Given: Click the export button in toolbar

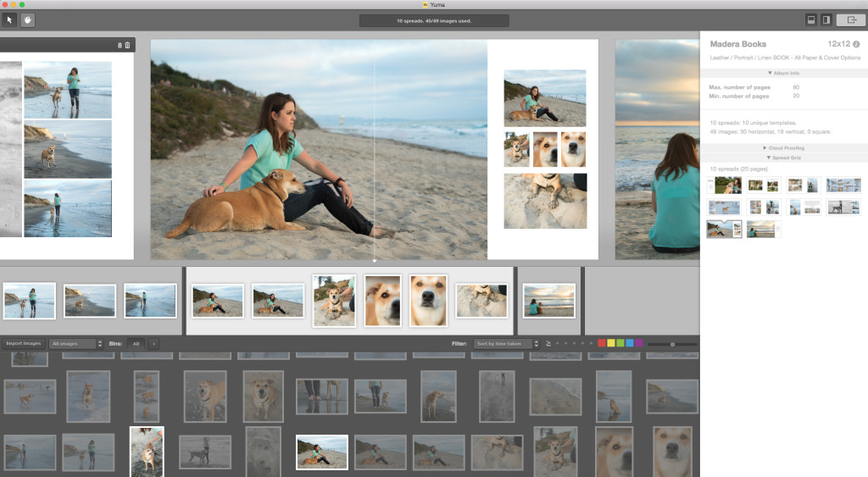Looking at the screenshot, I should point(851,20).
